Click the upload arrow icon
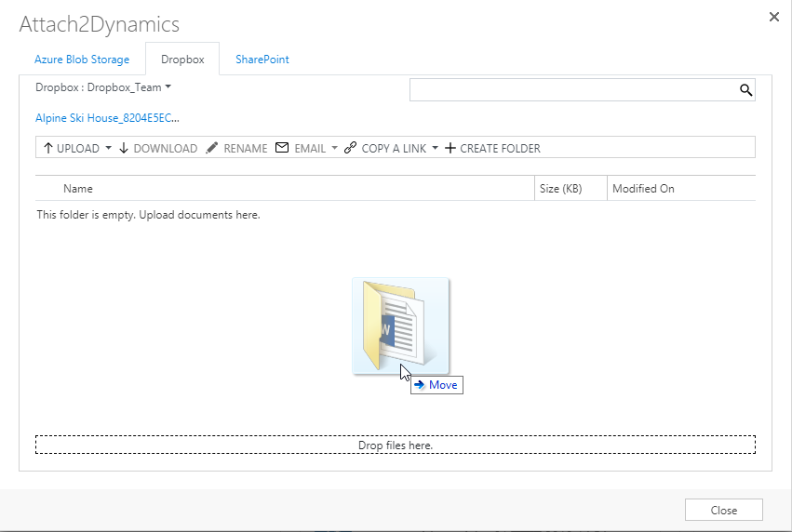The width and height of the screenshot is (792, 532). coord(48,148)
